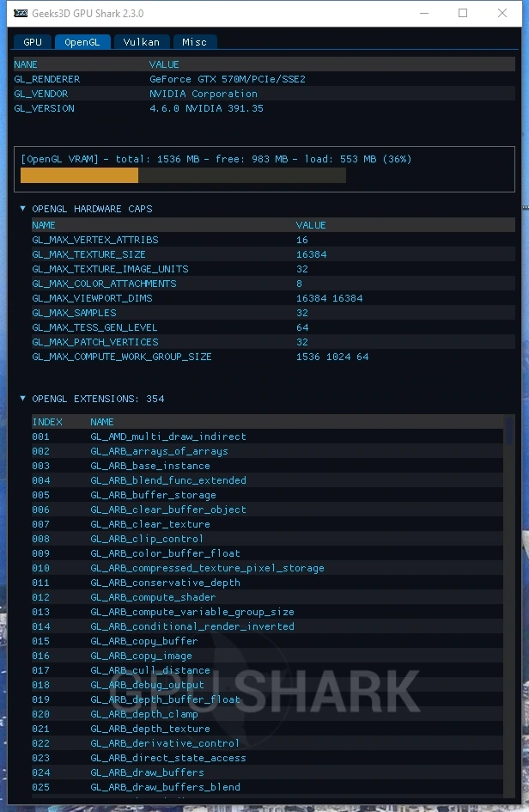Image resolution: width=529 pixels, height=812 pixels.
Task: Collapse the OPENGL EXTENSIONS section
Action: pos(23,398)
